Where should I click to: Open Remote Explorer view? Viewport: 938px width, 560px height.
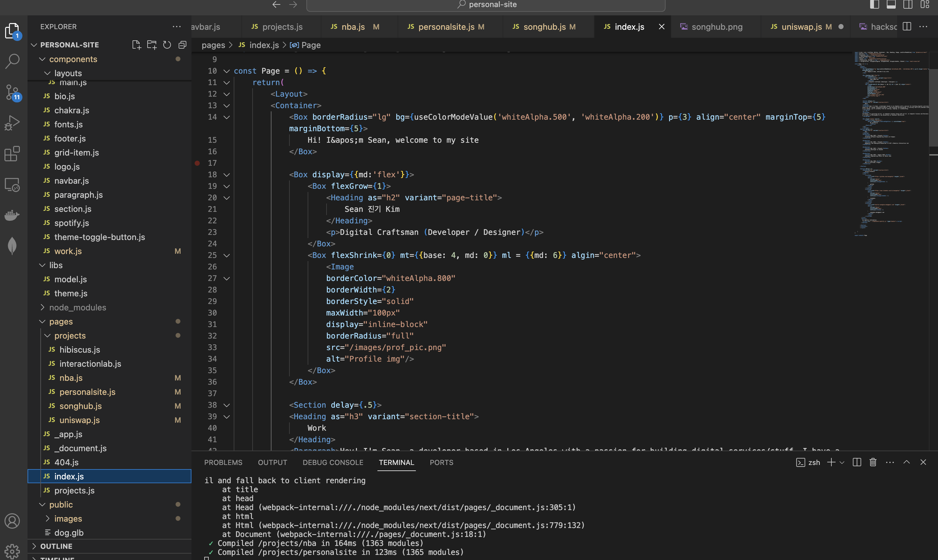12,185
